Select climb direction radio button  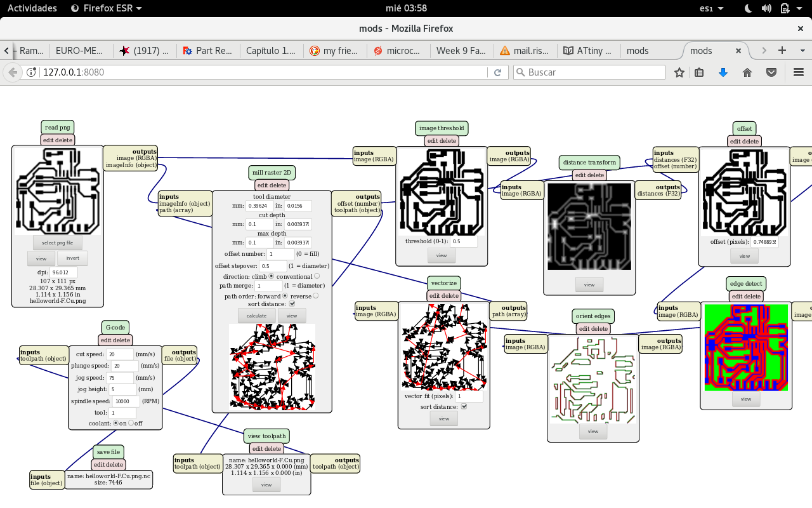pos(272,276)
